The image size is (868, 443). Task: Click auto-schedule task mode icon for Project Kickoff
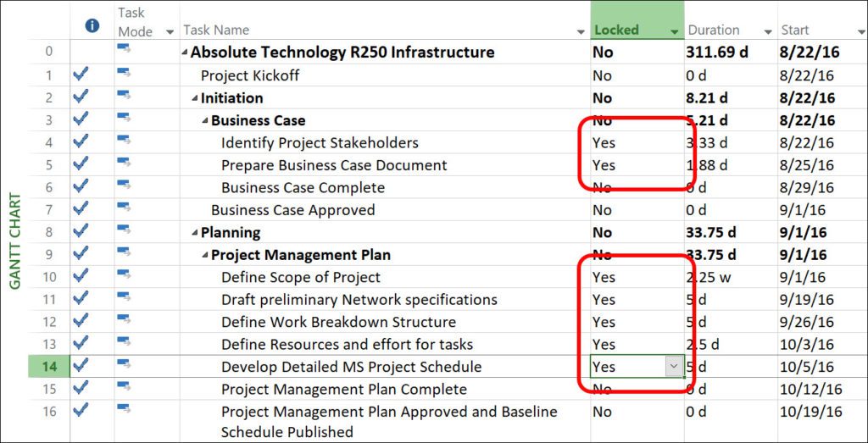(124, 73)
